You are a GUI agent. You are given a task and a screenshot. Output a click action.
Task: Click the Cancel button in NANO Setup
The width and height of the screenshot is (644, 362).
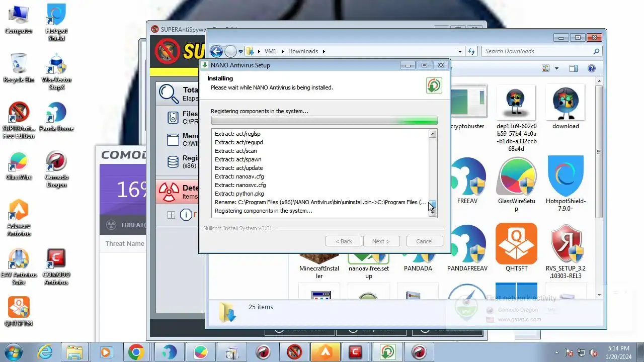[x=424, y=241]
